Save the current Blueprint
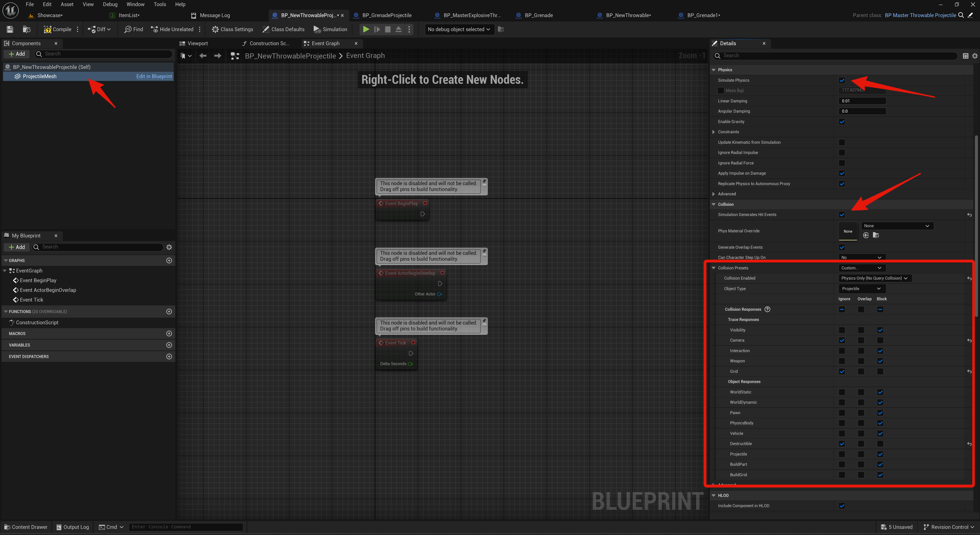The image size is (980, 535). coord(9,29)
